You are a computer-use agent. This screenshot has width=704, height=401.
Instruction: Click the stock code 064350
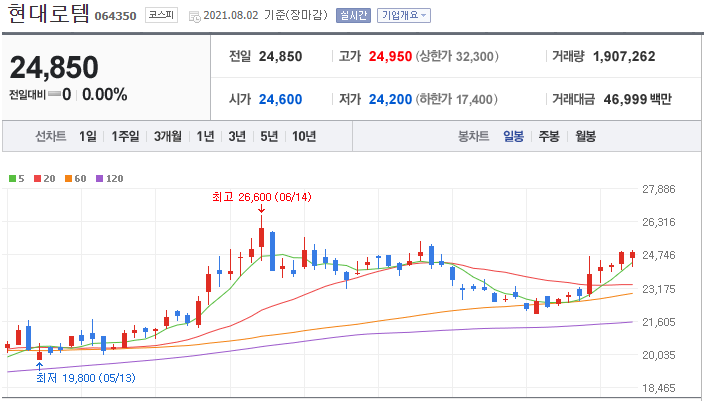tap(115, 17)
